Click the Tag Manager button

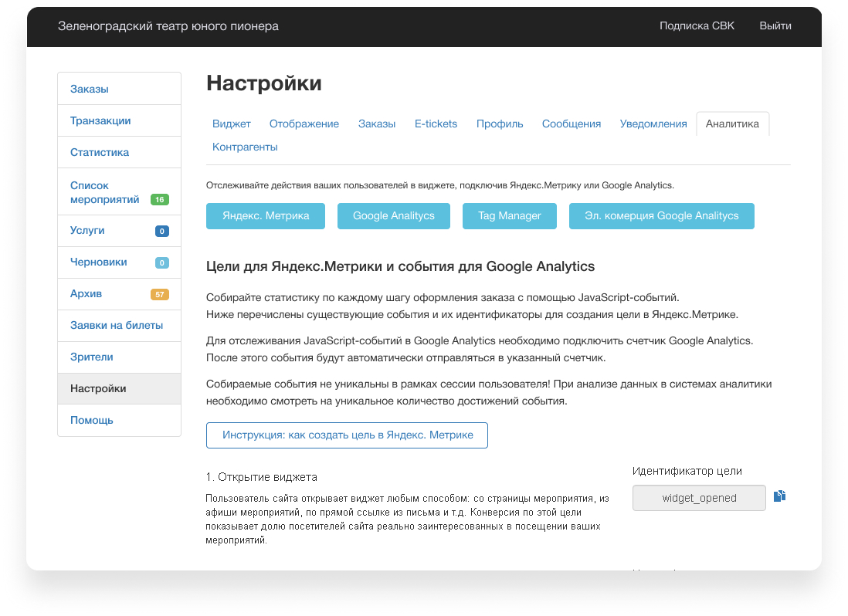click(x=510, y=215)
